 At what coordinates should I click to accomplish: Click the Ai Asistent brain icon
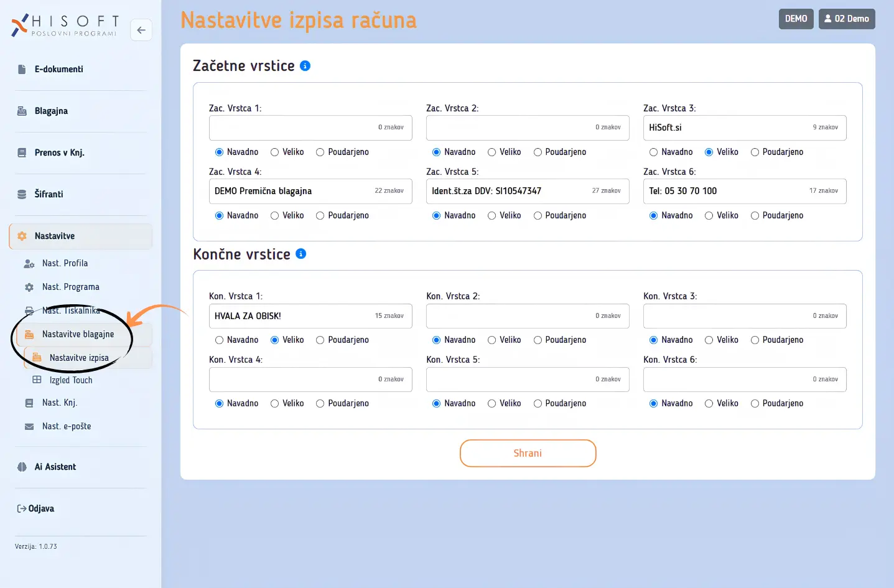pos(22,467)
